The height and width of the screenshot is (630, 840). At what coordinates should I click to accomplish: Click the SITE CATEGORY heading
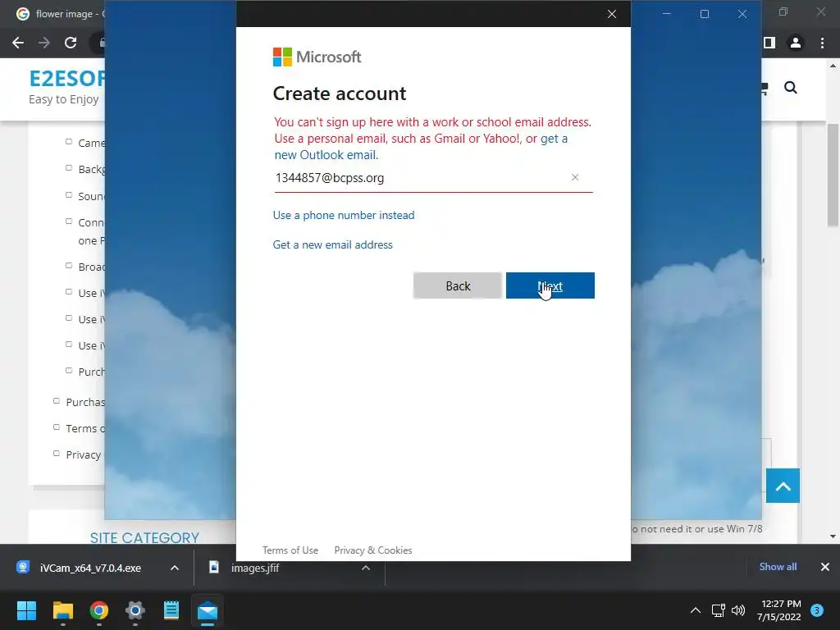tap(144, 537)
